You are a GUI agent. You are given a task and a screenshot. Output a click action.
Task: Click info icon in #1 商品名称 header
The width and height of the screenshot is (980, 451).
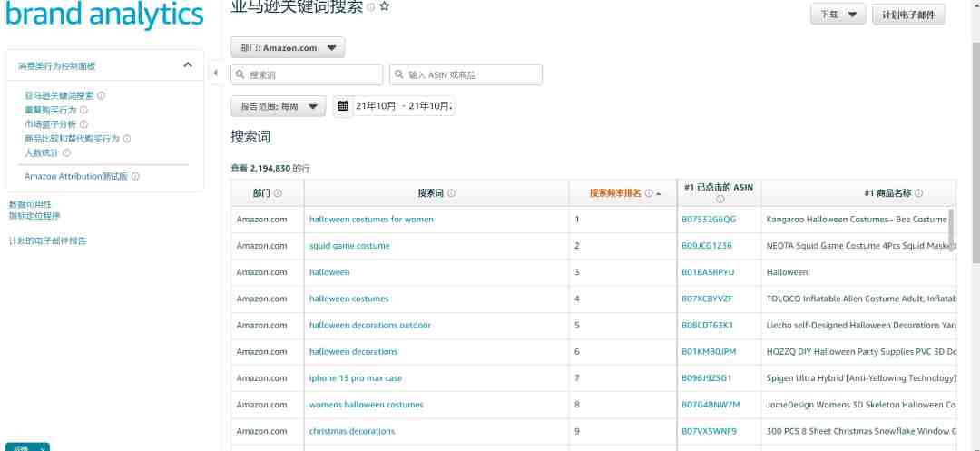tap(918, 193)
